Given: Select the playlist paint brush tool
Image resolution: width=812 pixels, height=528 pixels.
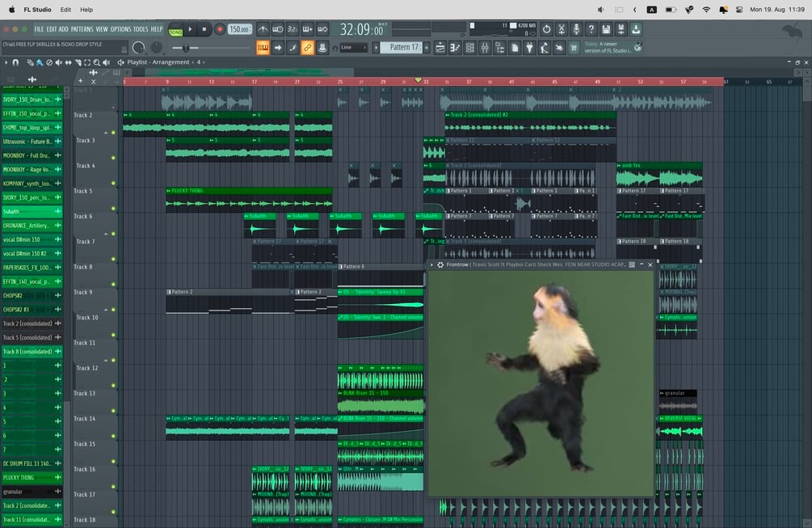Looking at the screenshot, I should click(40, 62).
